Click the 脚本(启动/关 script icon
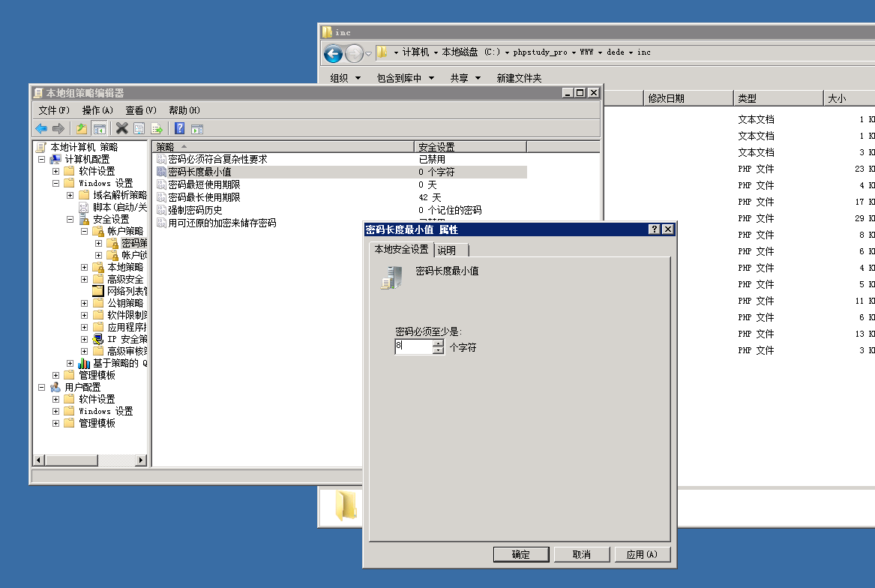 tap(84, 207)
